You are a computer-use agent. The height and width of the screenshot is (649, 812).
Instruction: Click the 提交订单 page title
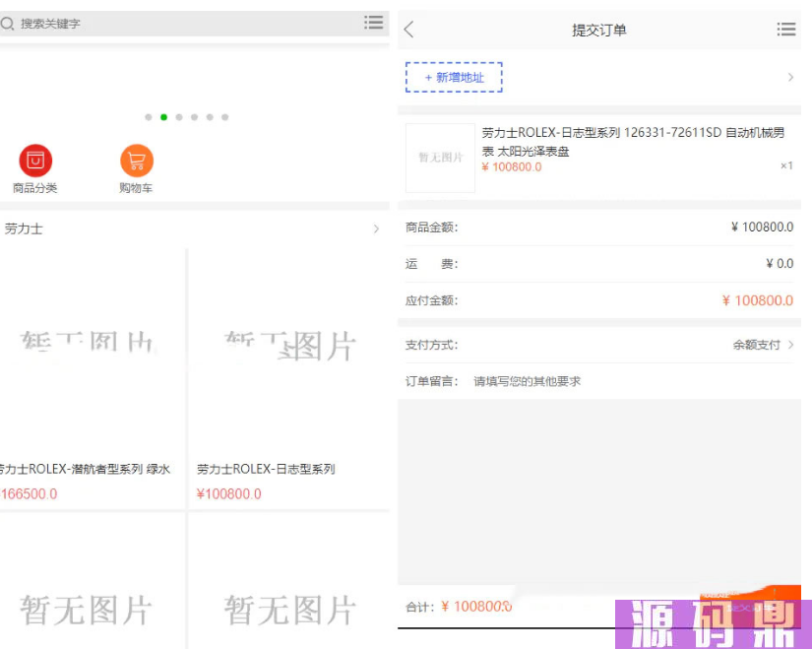coord(599,31)
